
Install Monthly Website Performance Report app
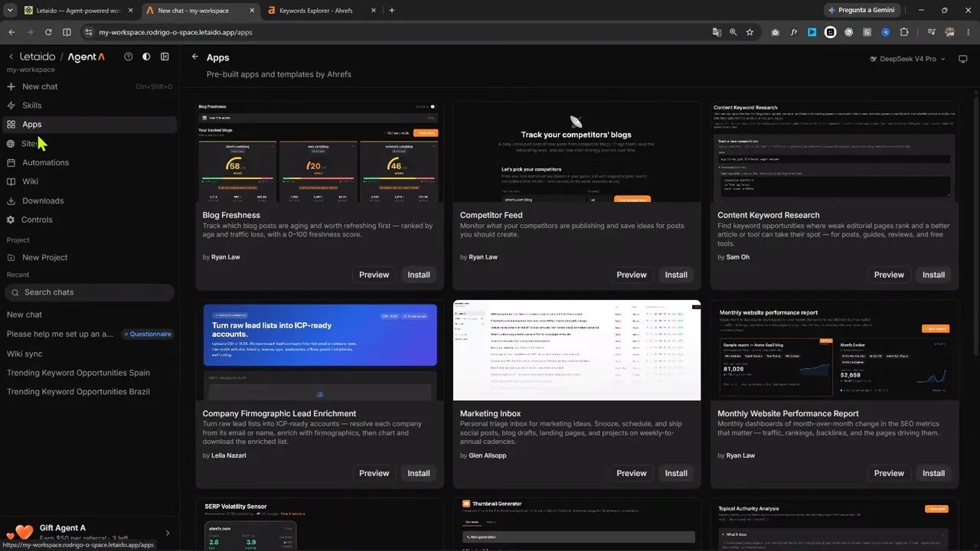pyautogui.click(x=933, y=473)
